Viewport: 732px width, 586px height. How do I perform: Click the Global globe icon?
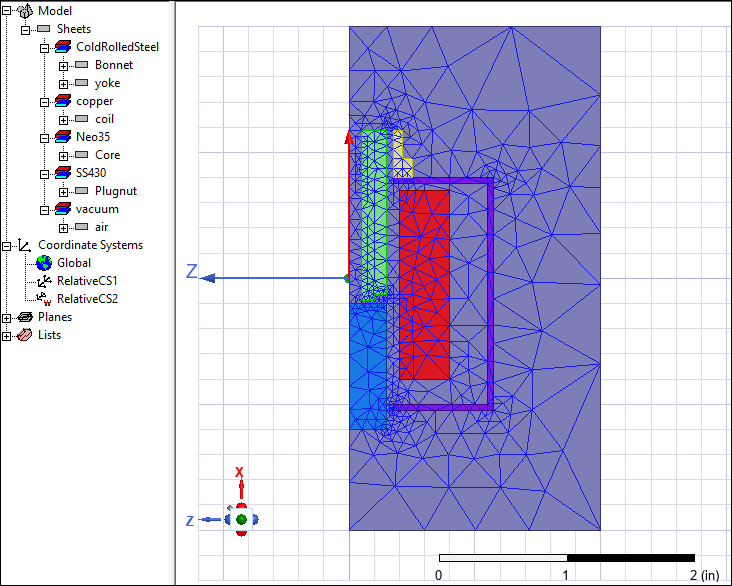44,263
